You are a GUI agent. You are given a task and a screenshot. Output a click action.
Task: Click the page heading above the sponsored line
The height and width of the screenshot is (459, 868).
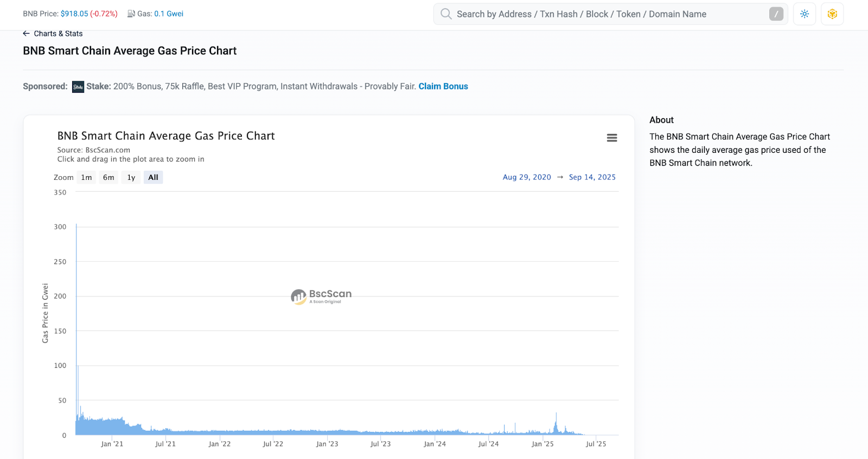point(130,51)
